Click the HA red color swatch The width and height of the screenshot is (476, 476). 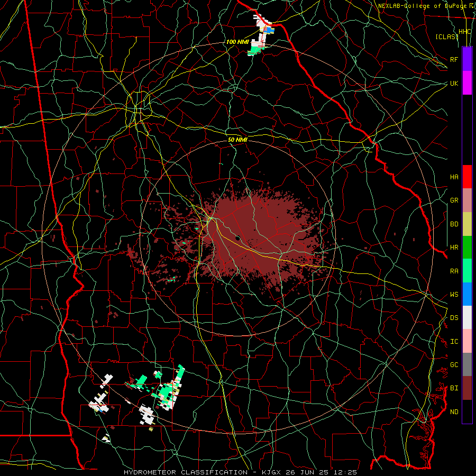[x=467, y=177]
